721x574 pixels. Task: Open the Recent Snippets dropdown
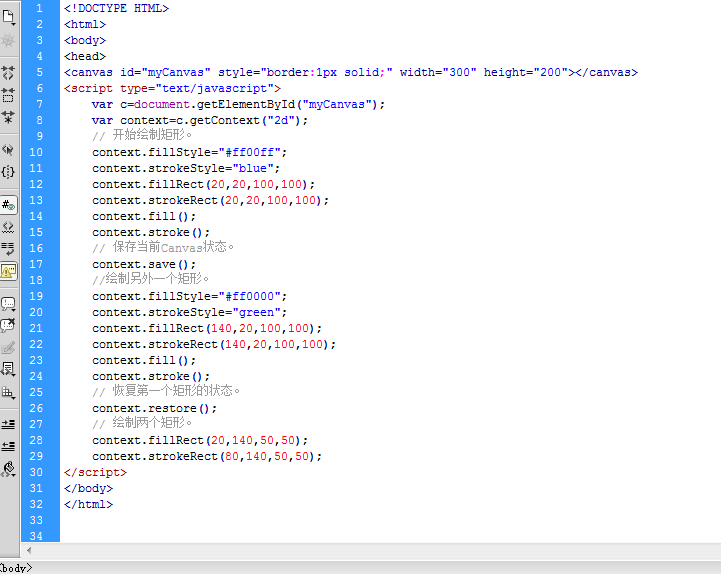(x=9, y=369)
